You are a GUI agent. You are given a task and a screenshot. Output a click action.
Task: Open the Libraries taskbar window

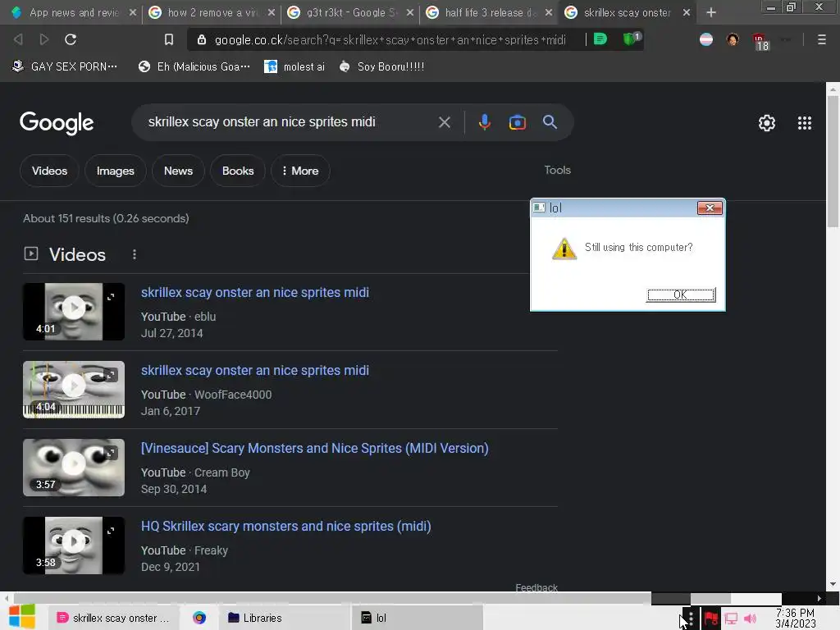click(x=284, y=618)
